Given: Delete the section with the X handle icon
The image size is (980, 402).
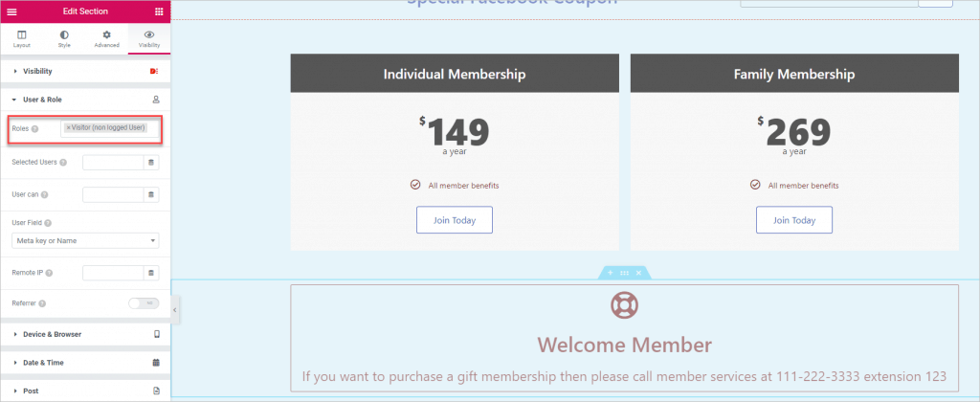Looking at the screenshot, I should 638,273.
